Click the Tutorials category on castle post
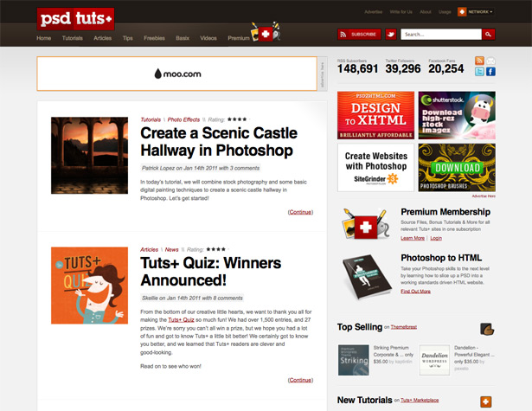532x411 pixels. (151, 119)
